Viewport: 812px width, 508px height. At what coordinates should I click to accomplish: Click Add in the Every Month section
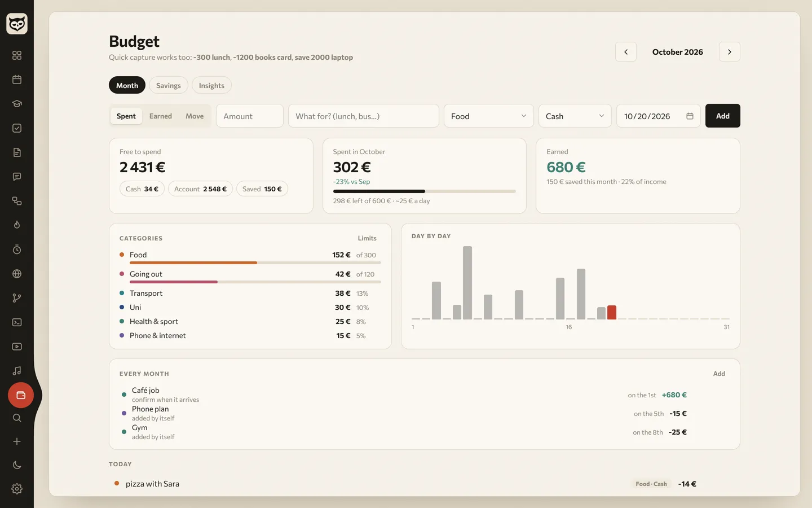pos(719,374)
